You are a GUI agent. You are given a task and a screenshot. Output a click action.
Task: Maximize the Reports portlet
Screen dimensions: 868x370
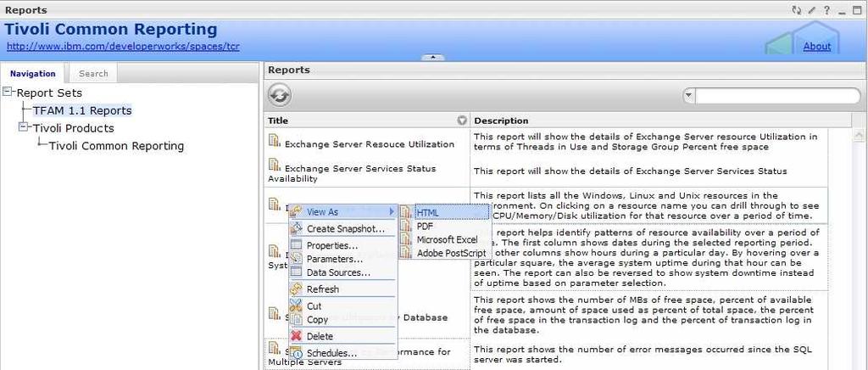coord(858,10)
